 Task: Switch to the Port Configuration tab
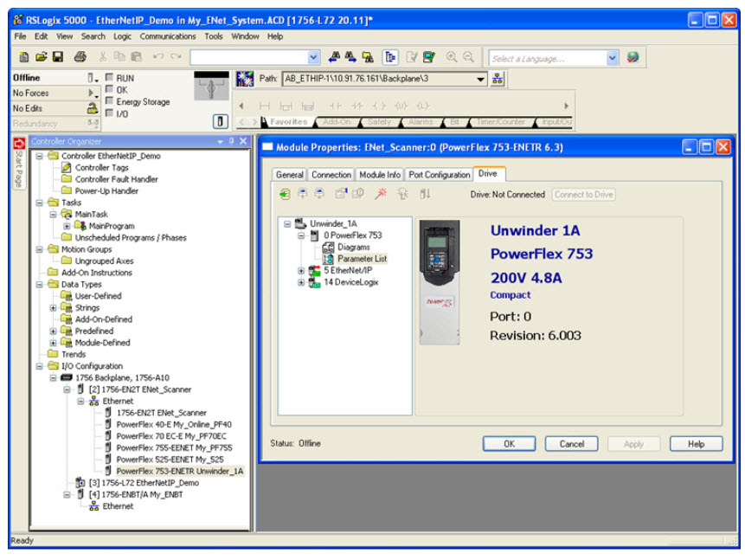click(439, 175)
